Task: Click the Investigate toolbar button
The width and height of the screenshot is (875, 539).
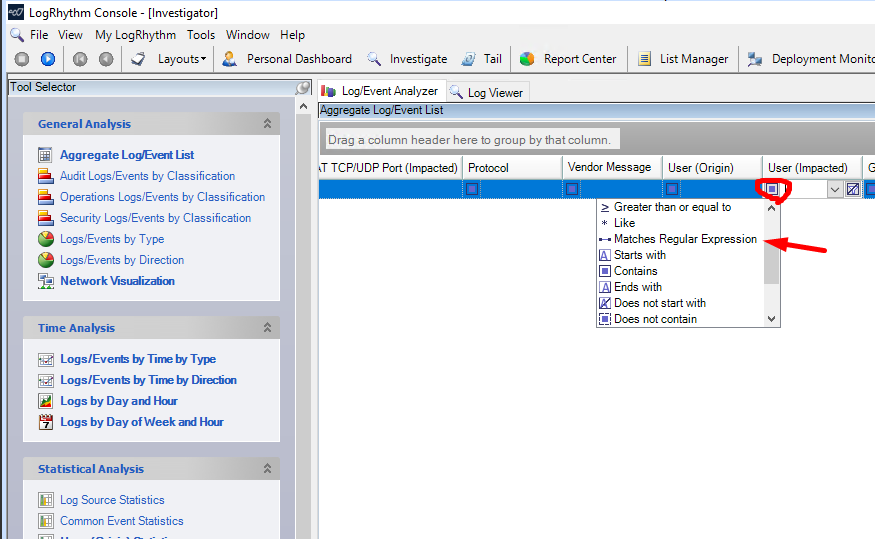Action: point(418,59)
